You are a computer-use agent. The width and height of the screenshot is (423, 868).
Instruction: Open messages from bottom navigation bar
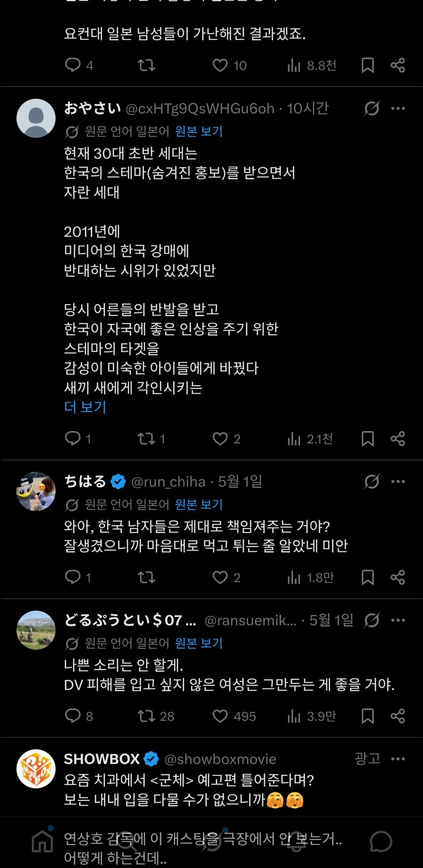pyautogui.click(x=381, y=842)
